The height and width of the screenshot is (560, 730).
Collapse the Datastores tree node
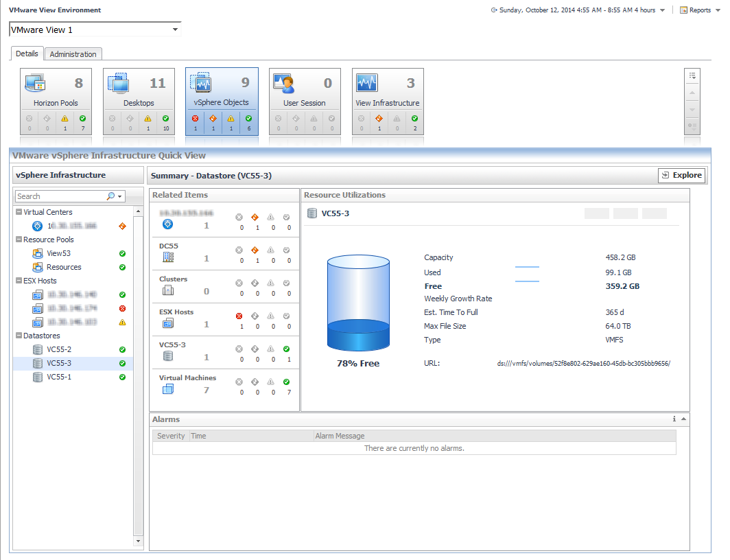[x=19, y=336]
